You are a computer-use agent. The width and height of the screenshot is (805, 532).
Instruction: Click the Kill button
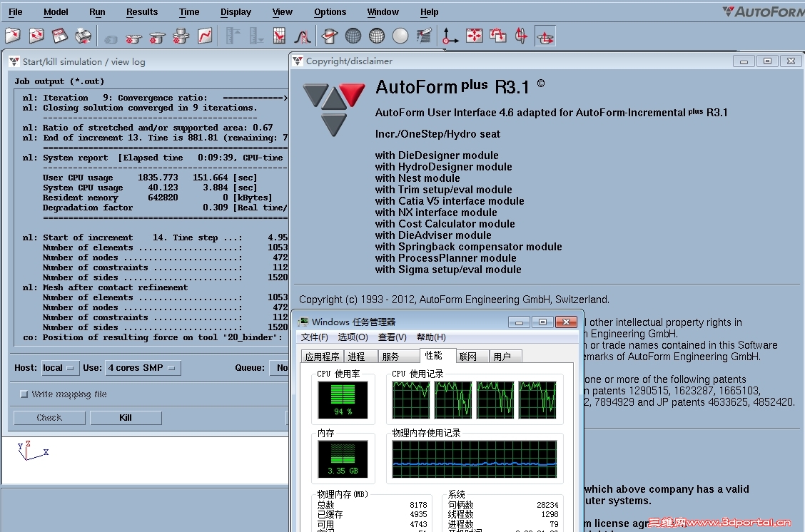click(126, 418)
